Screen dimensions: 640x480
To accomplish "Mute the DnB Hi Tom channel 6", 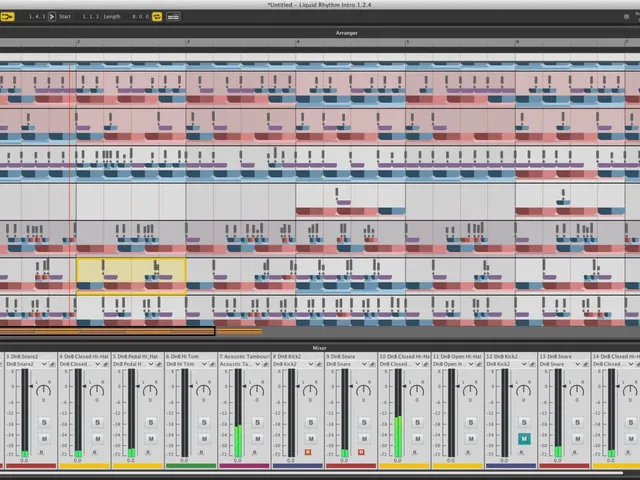I will click(x=204, y=439).
